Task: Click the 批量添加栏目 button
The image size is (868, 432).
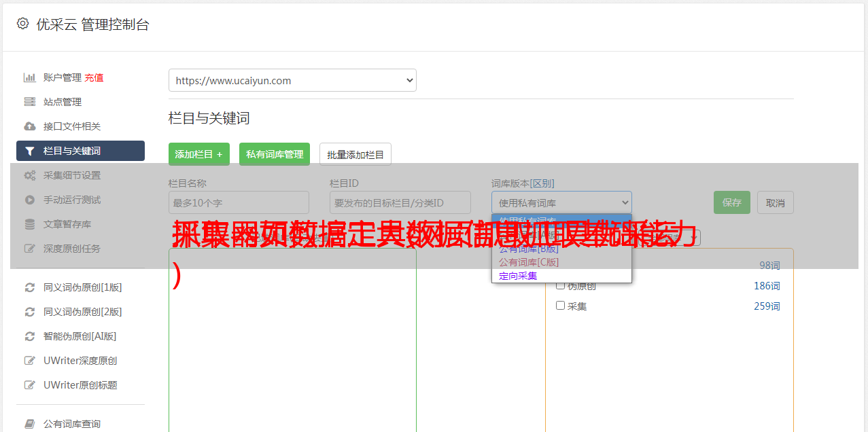Action: click(355, 154)
